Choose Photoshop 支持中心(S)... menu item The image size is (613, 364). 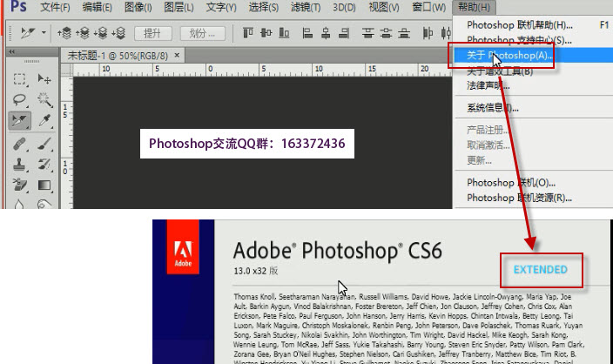[533, 40]
